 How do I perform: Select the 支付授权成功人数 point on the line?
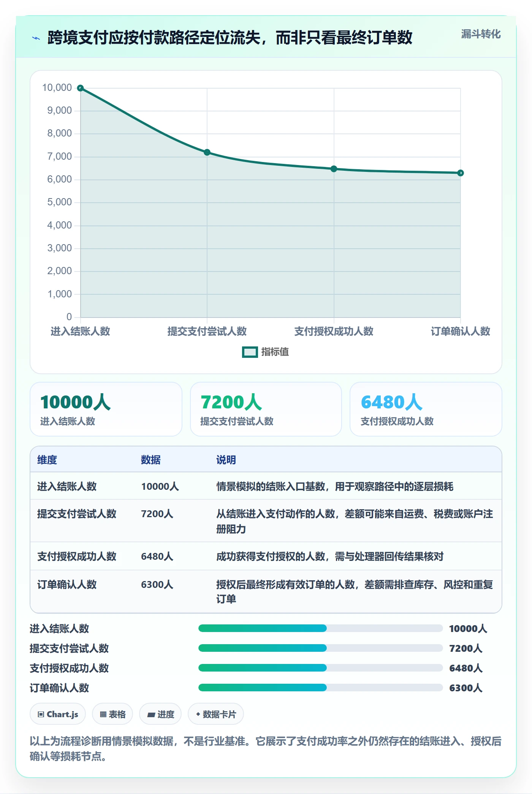click(334, 169)
